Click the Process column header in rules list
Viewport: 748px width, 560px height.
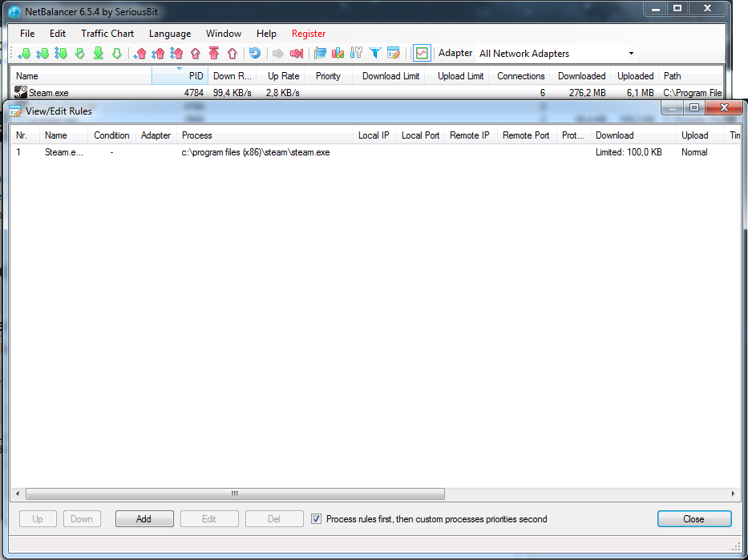tap(265, 135)
